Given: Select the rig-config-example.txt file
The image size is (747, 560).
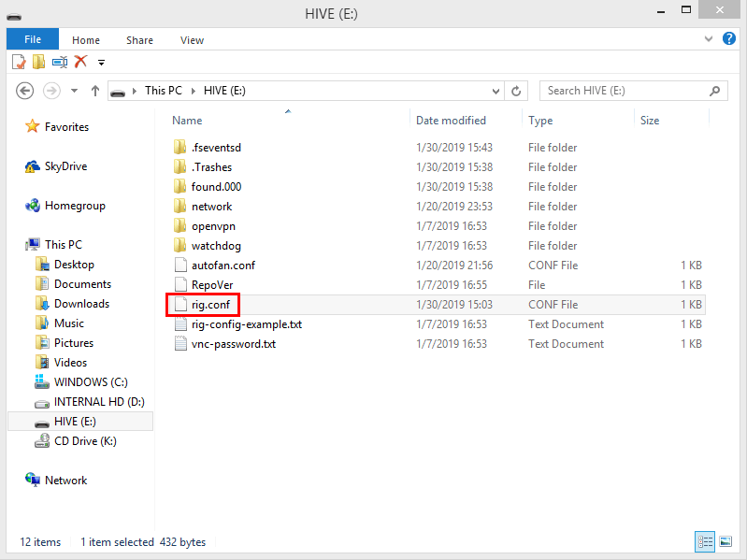Looking at the screenshot, I should (x=246, y=324).
